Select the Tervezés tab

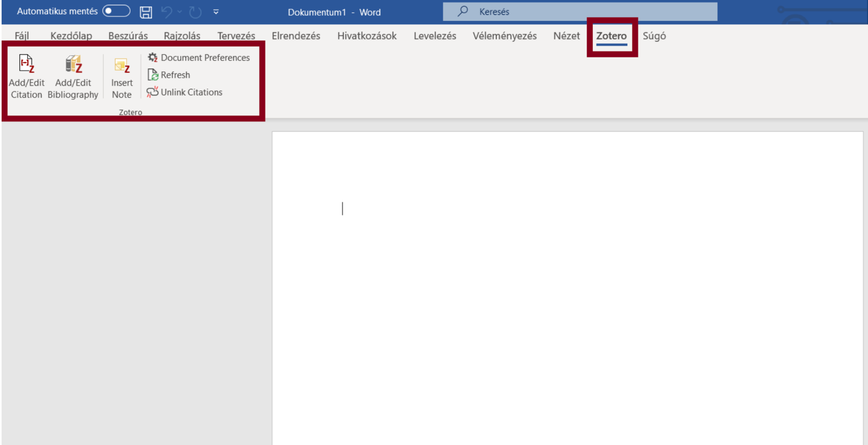pos(236,36)
